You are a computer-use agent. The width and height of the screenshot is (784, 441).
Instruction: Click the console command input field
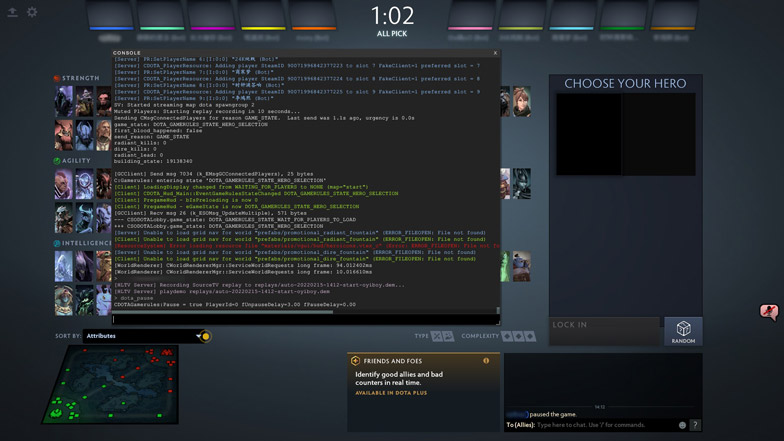(305, 319)
